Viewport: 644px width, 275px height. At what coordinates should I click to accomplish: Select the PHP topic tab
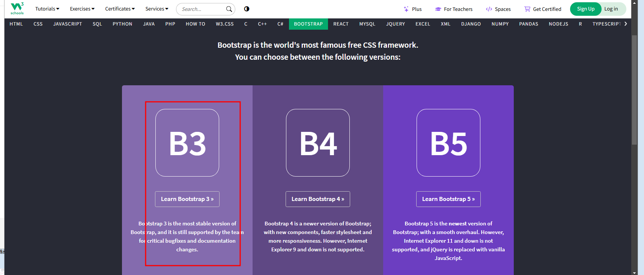[170, 24]
